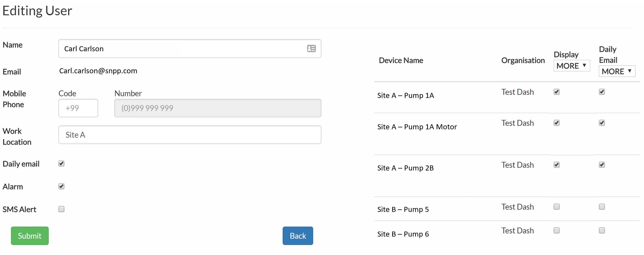
Task: Click the Editing User page heading
Action: coord(37,11)
